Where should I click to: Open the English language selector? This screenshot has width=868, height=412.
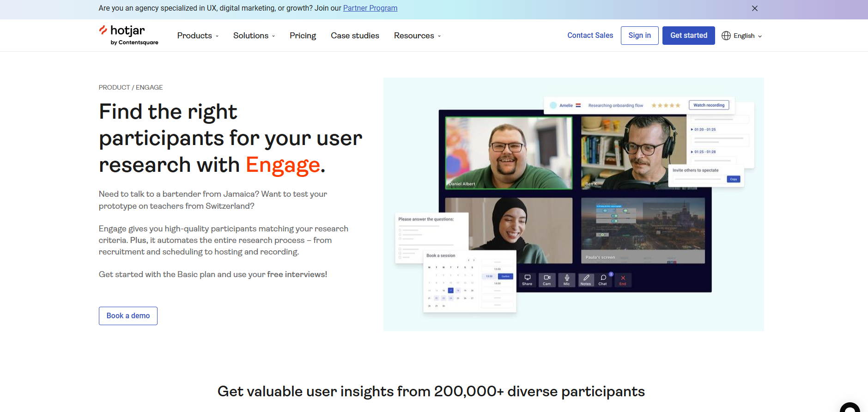click(742, 36)
